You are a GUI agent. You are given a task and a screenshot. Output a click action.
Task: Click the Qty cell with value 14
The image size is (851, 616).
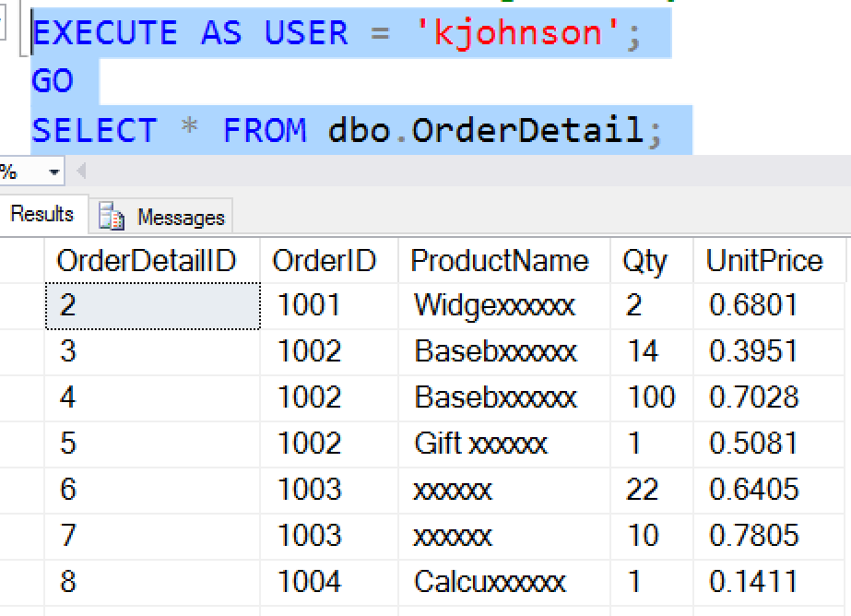pyautogui.click(x=652, y=351)
